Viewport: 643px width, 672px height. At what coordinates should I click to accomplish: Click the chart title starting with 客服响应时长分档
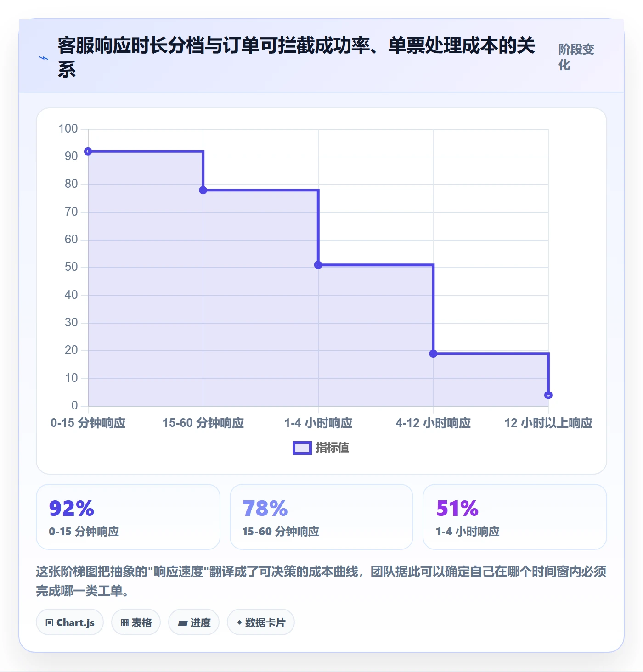(296, 57)
